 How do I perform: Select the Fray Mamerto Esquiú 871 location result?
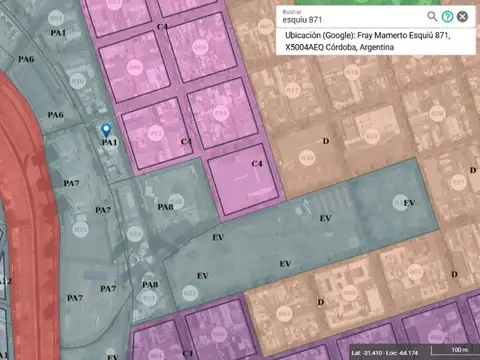368,41
